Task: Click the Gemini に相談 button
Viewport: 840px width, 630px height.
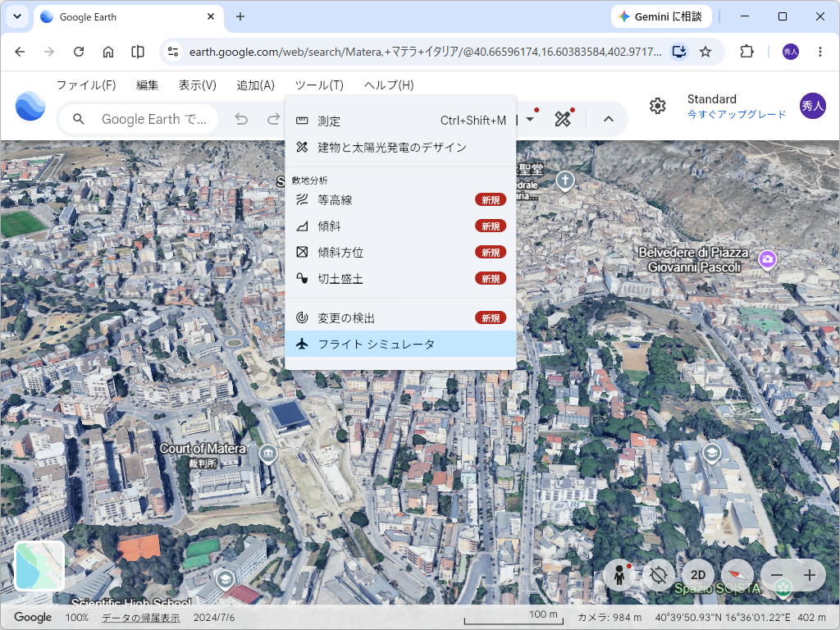Action: coord(662,16)
